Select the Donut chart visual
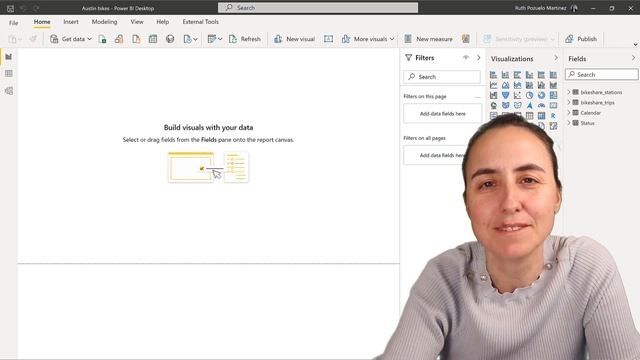The image size is (640, 360). [541, 95]
